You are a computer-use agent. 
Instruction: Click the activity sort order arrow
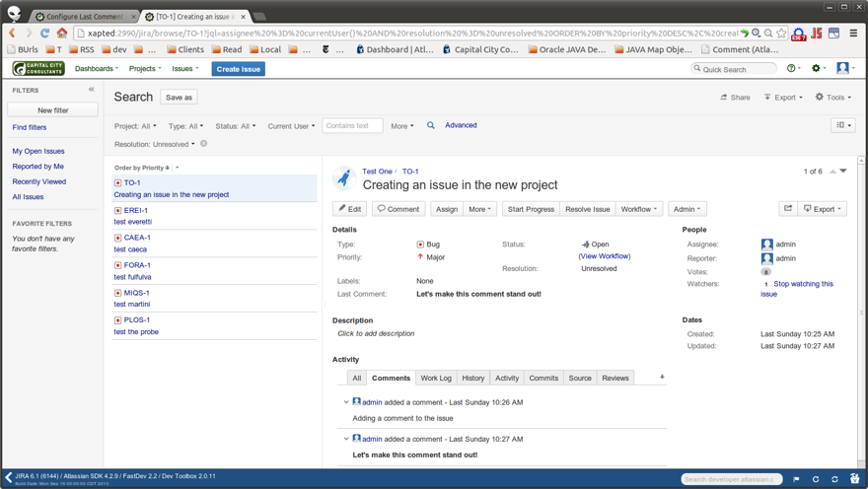(x=662, y=377)
